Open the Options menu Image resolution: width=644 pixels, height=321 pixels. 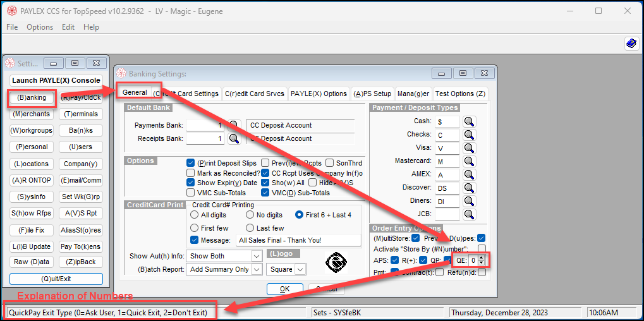coord(40,27)
